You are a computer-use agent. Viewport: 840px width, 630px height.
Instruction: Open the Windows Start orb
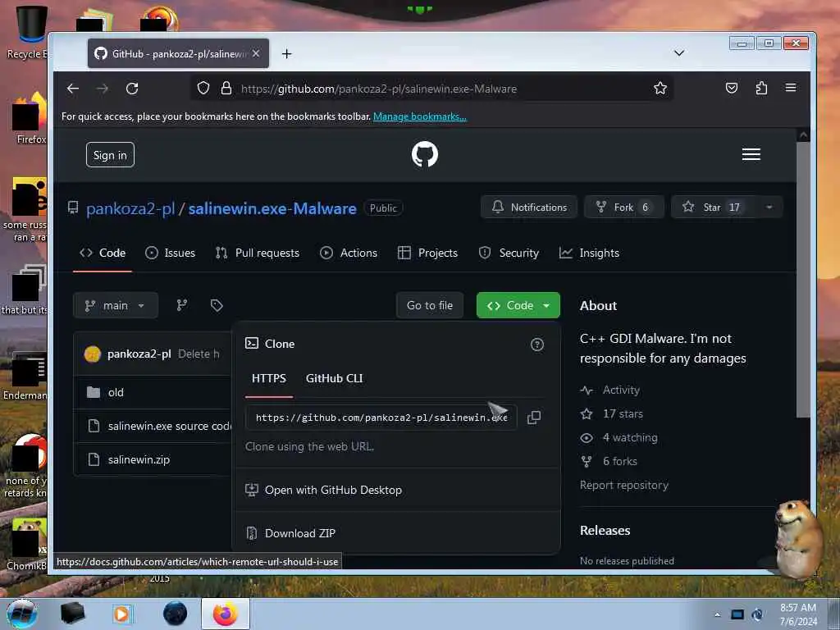tap(22, 614)
